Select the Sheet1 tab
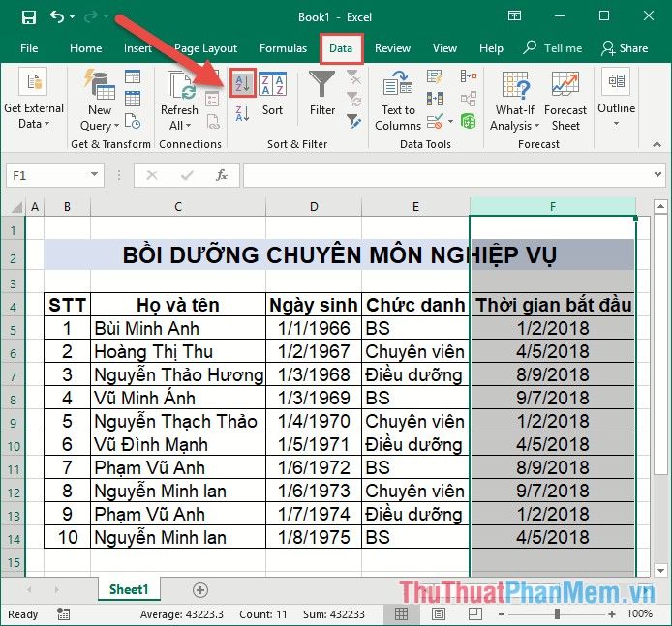 coord(129,589)
